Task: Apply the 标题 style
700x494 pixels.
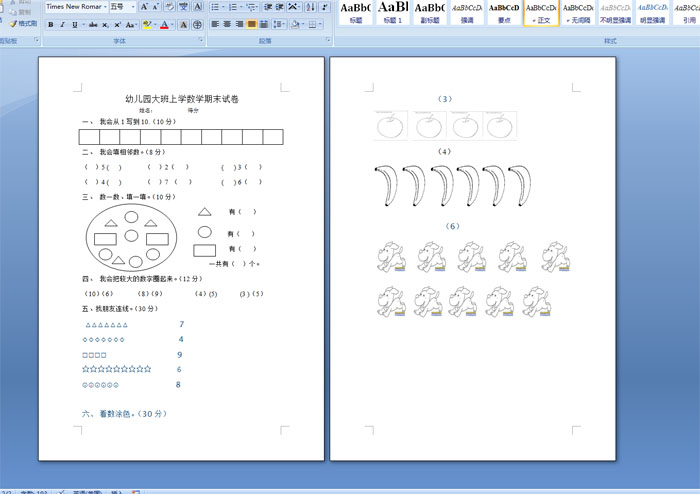Action: tap(356, 12)
